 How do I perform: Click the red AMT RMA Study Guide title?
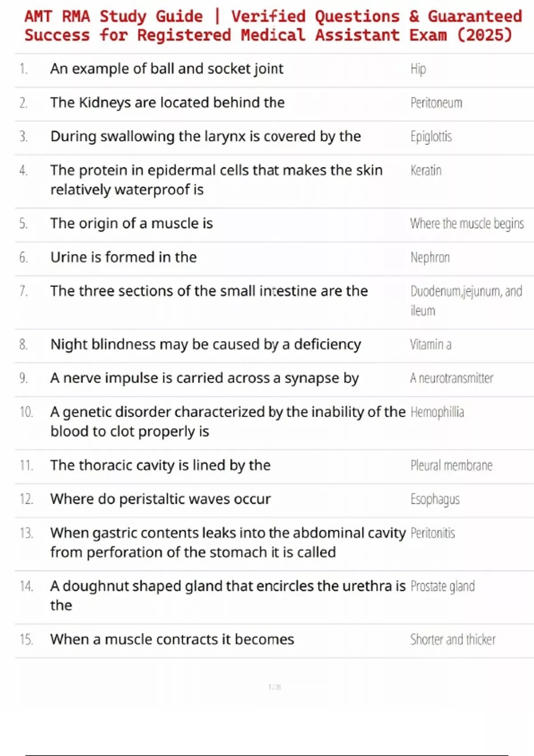point(272,26)
